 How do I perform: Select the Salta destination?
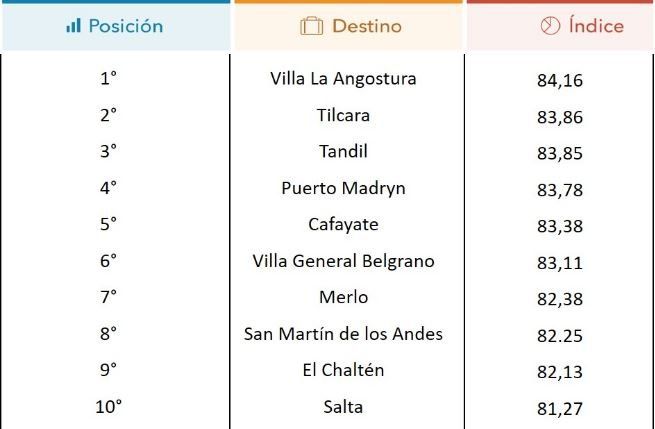pos(343,407)
